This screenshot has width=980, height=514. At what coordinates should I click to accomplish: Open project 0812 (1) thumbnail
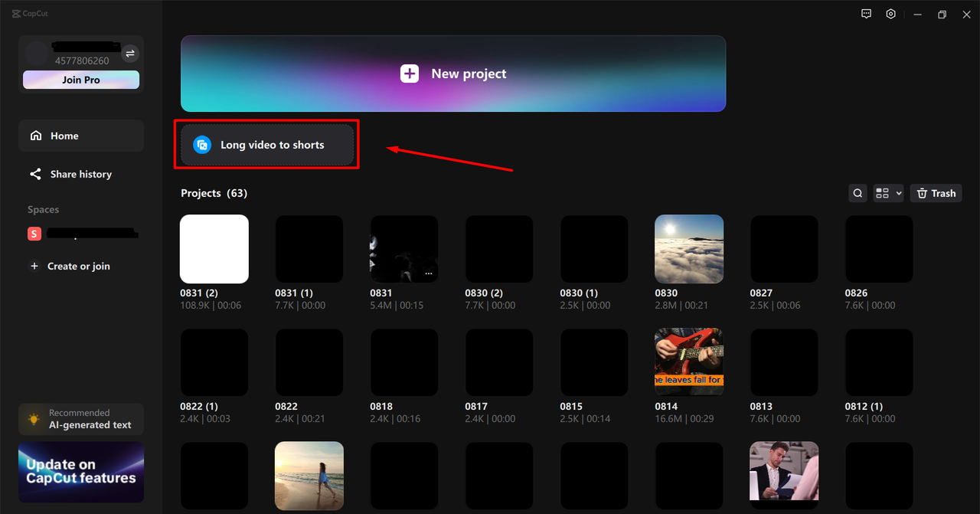[x=879, y=362]
